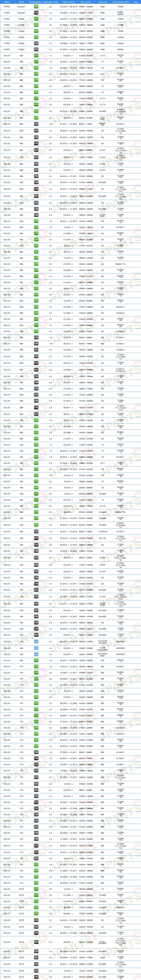Click diesel icon in S60 84kW / 114KM row
This screenshot has height=980, width=141.
coord(36,124)
